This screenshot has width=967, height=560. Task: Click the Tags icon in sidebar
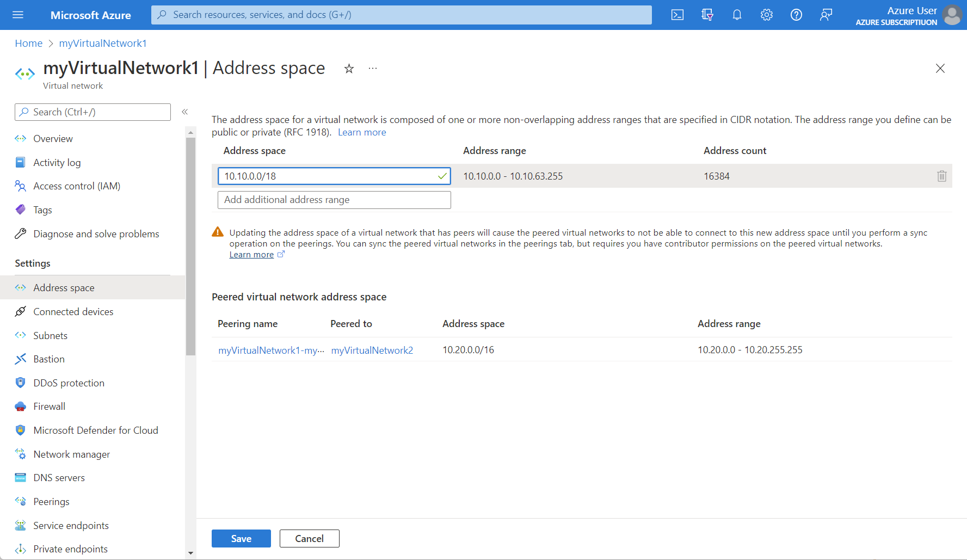click(x=21, y=210)
